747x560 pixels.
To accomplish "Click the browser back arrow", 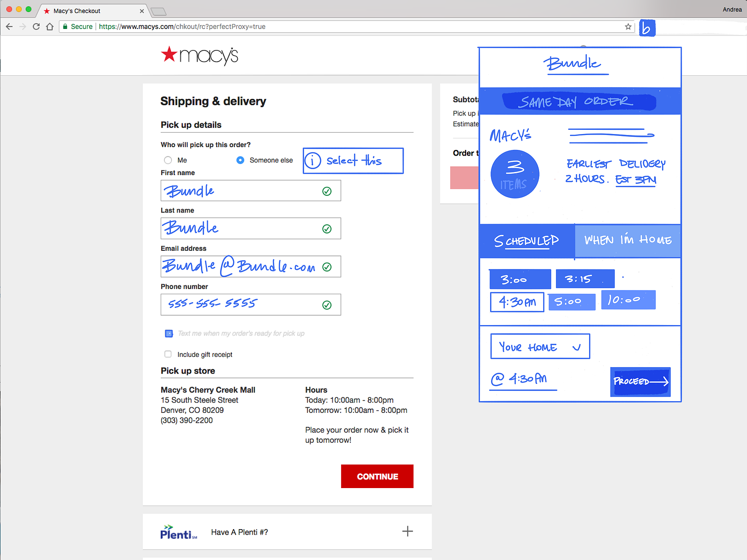I will point(9,27).
